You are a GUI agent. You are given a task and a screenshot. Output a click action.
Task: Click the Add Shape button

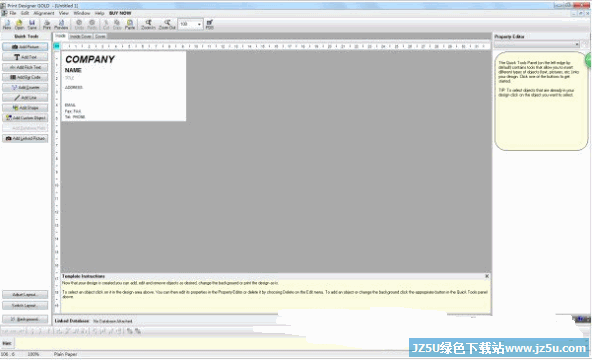tap(25, 108)
